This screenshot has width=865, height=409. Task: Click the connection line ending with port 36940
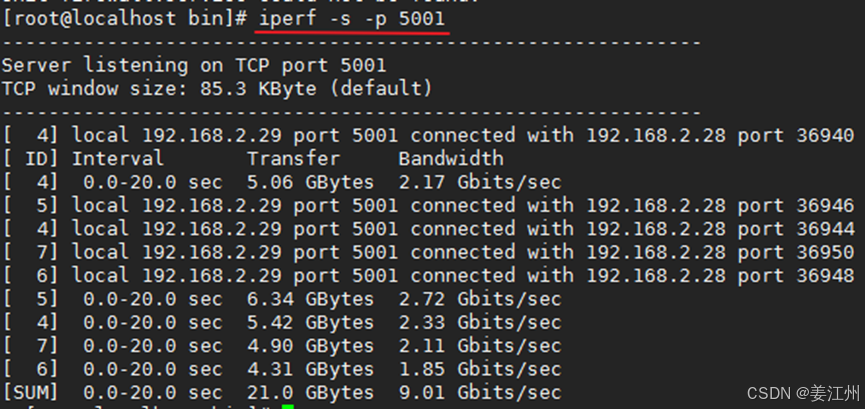point(429,135)
